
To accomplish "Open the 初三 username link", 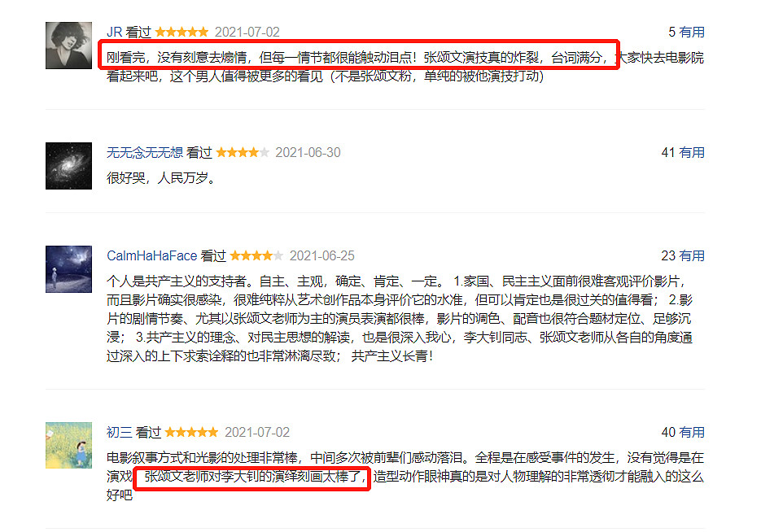I will [120, 432].
